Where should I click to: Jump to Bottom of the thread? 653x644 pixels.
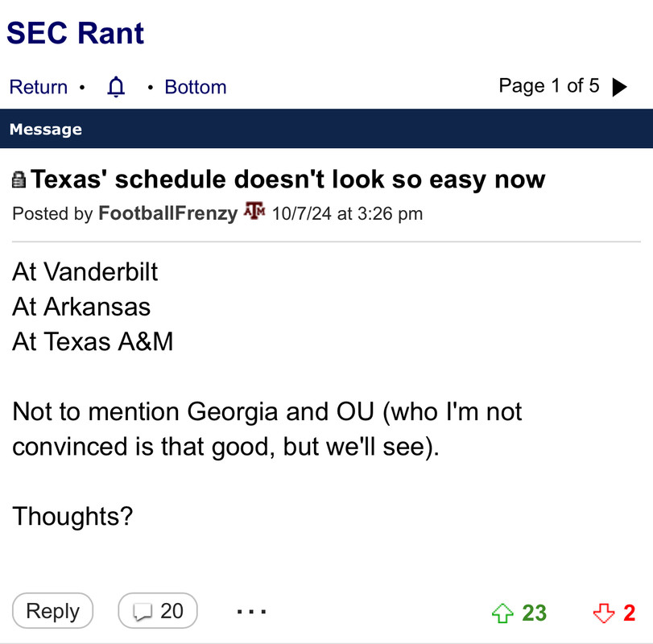pyautogui.click(x=195, y=87)
